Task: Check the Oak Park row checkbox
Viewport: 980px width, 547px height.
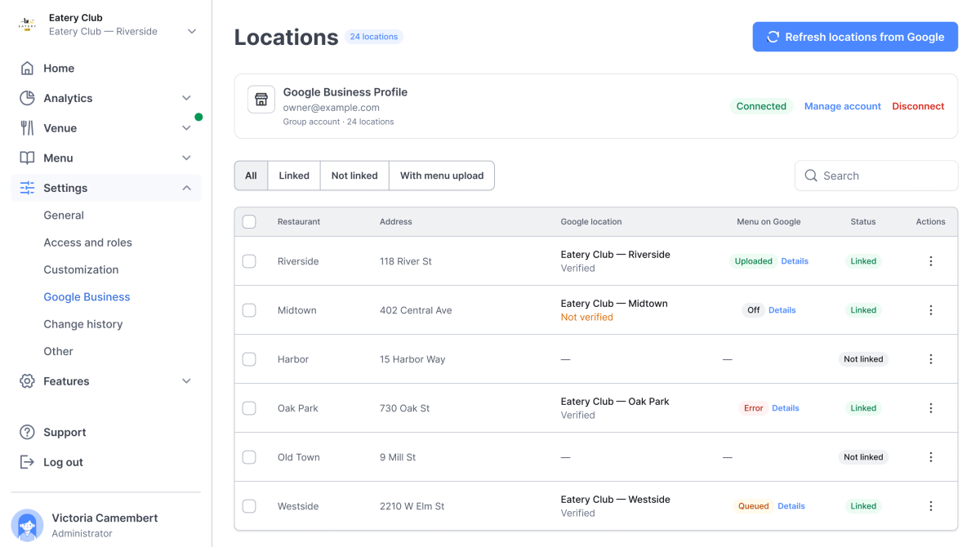Action: pyautogui.click(x=249, y=408)
